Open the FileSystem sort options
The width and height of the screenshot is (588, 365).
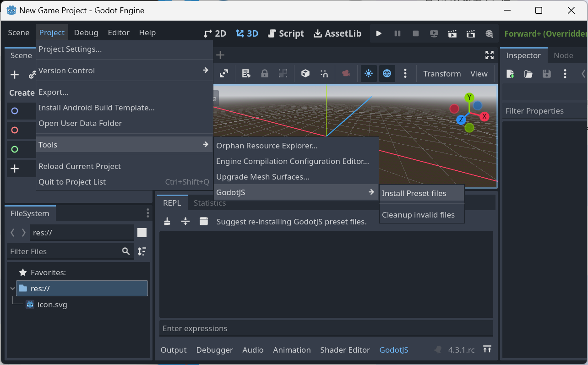tap(142, 251)
